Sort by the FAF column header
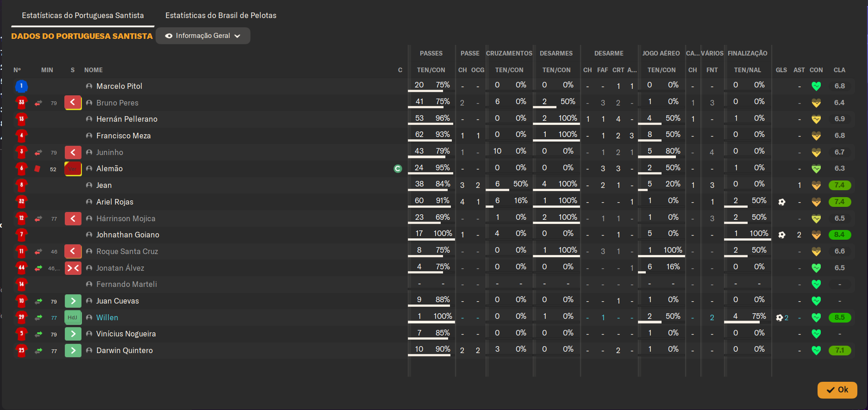 coord(603,70)
